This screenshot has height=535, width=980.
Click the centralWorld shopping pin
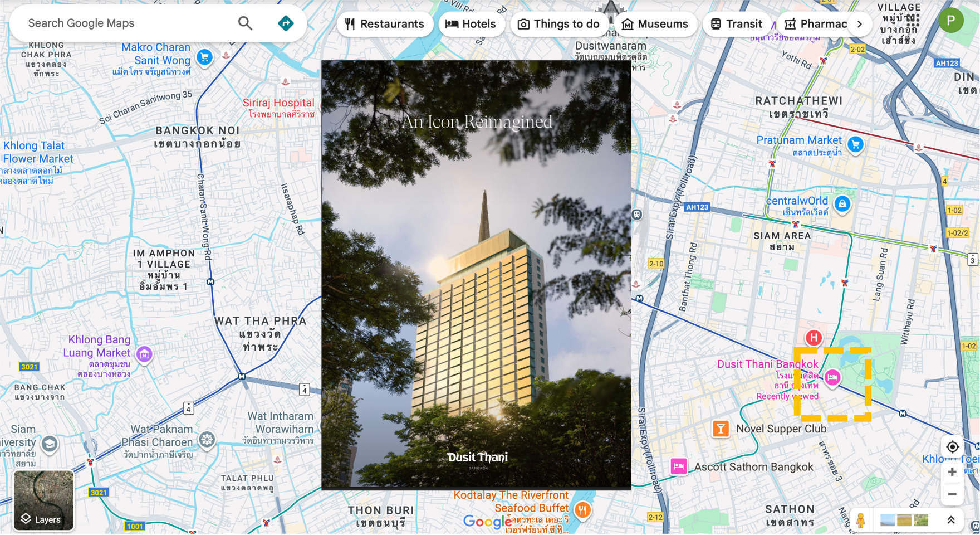point(842,204)
